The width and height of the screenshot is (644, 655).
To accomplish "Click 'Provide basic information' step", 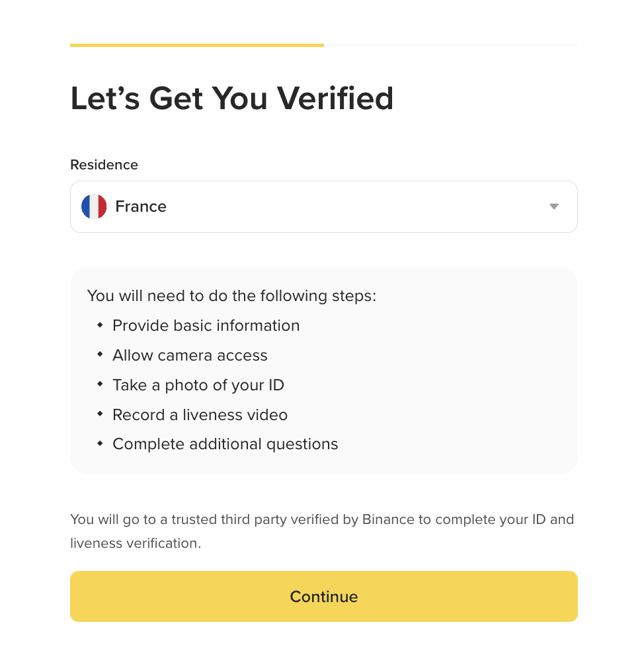I will 206,326.
